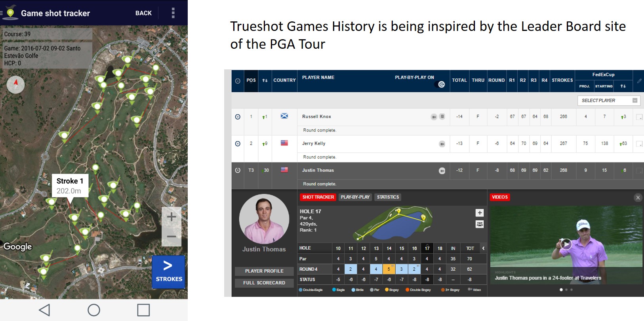Tap the compass orientation icon
This screenshot has height=321, width=644.
coord(16,84)
